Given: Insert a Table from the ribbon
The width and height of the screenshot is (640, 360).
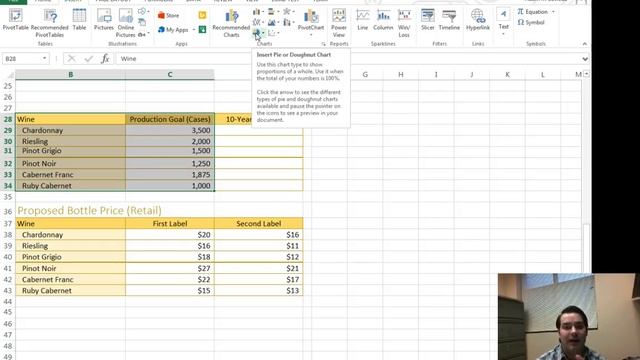Looking at the screenshot, I should (79, 20).
